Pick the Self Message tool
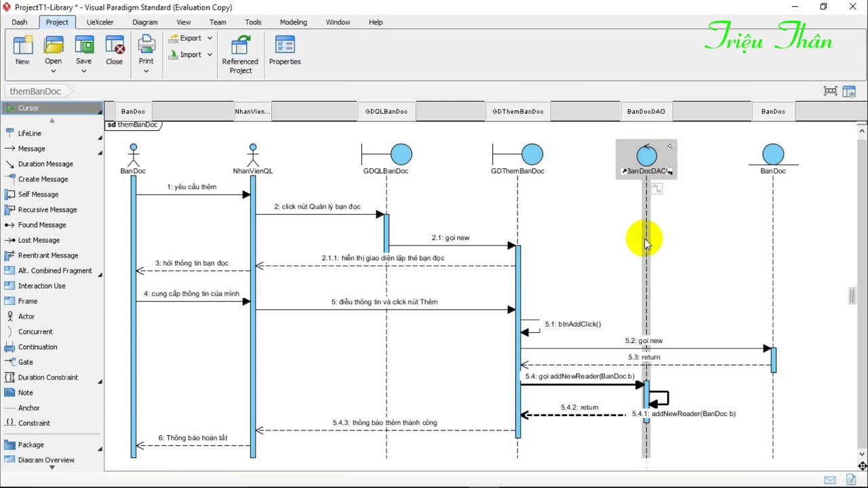The height and width of the screenshot is (488, 868). 38,195
